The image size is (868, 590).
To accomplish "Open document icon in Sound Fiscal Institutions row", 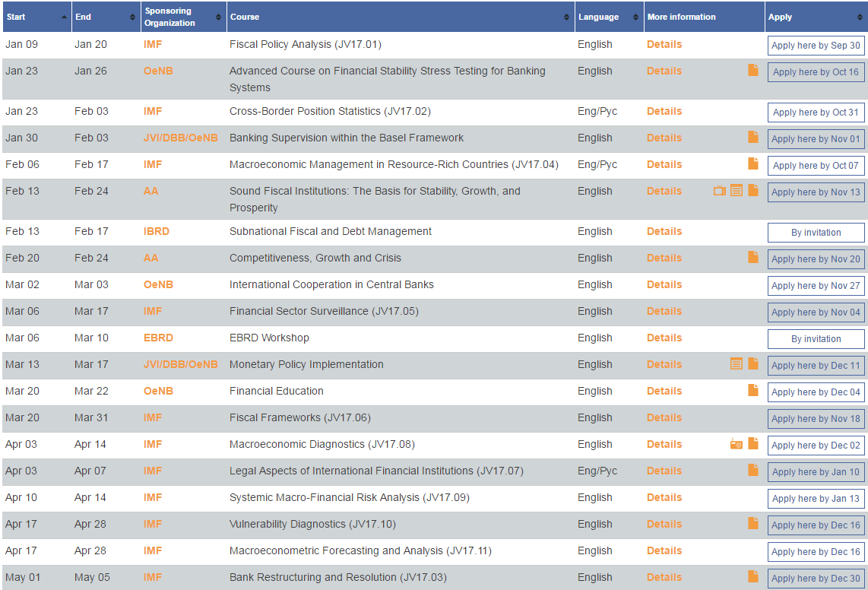I will pyautogui.click(x=753, y=190).
